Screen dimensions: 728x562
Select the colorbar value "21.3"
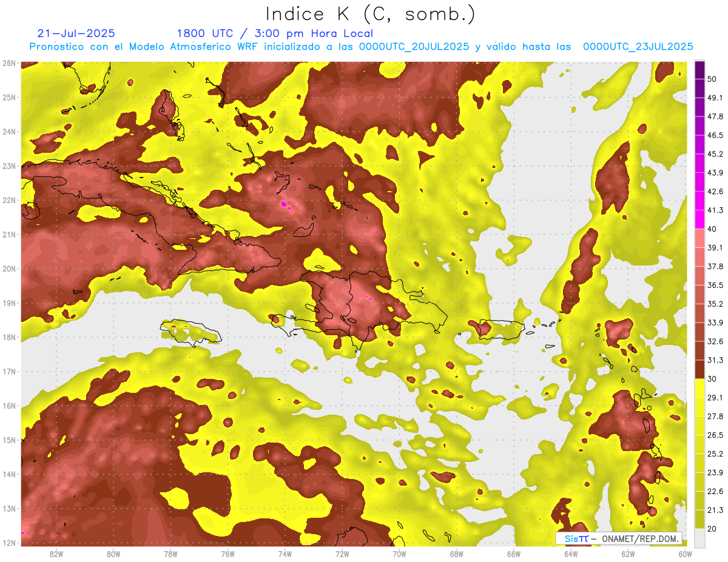pyautogui.click(x=715, y=510)
